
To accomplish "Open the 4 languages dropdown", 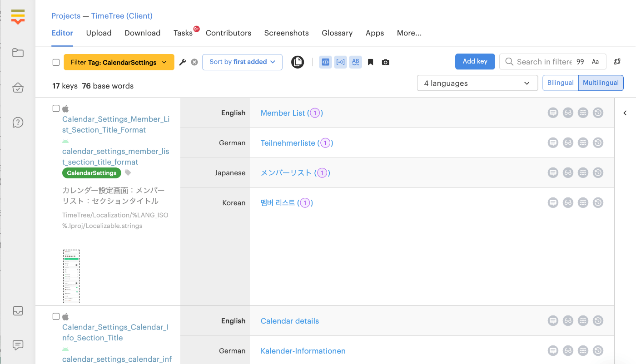I will [477, 83].
